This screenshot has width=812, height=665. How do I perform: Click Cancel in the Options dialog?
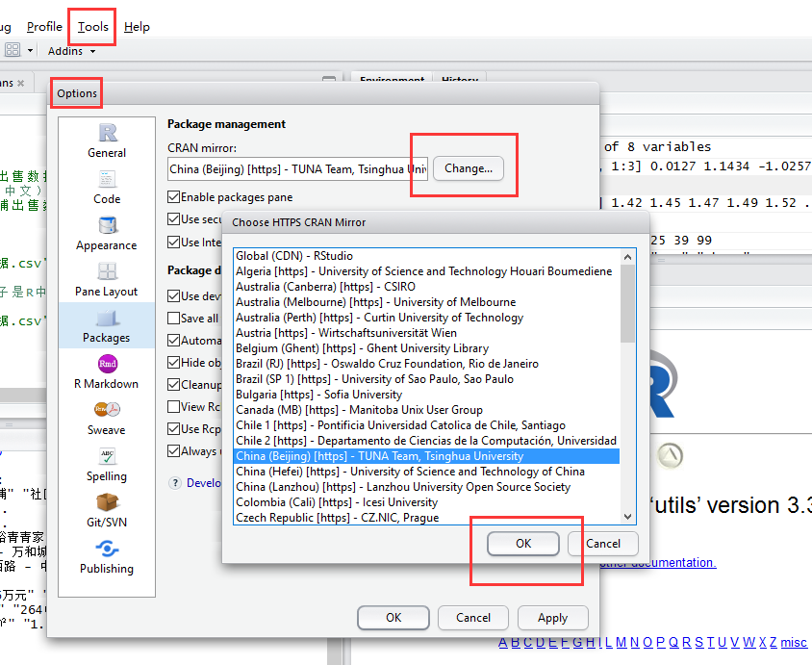[x=472, y=617]
